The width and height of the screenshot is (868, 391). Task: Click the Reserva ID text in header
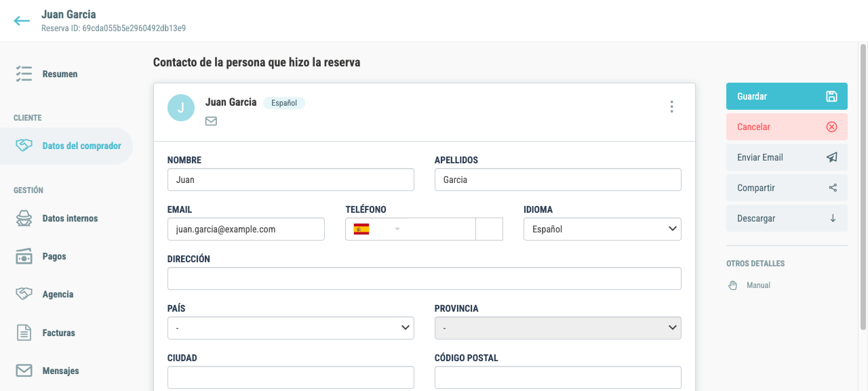point(113,28)
